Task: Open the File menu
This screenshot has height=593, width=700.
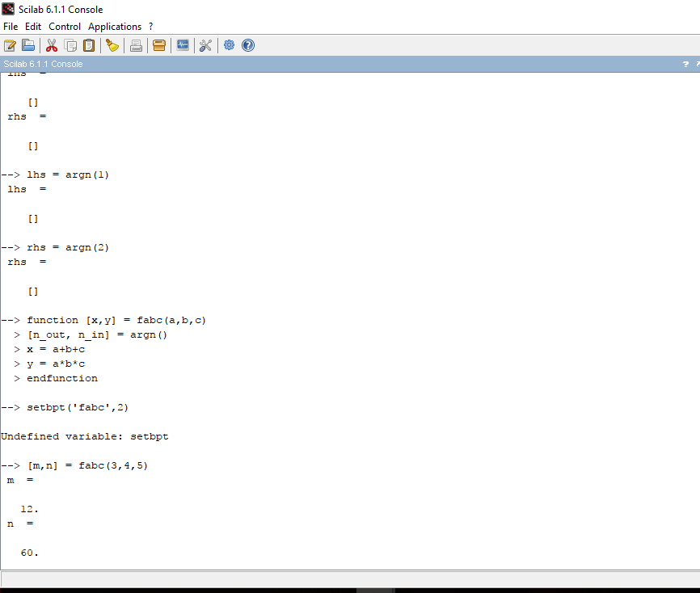Action: coord(11,27)
